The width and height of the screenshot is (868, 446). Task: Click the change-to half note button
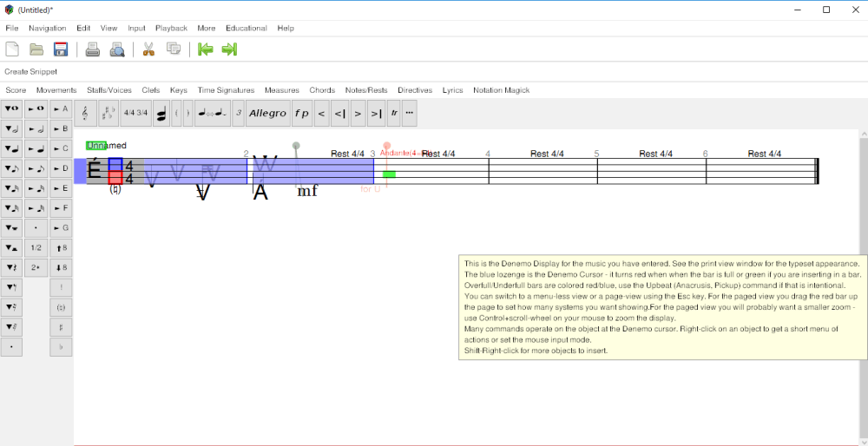pyautogui.click(x=11, y=129)
